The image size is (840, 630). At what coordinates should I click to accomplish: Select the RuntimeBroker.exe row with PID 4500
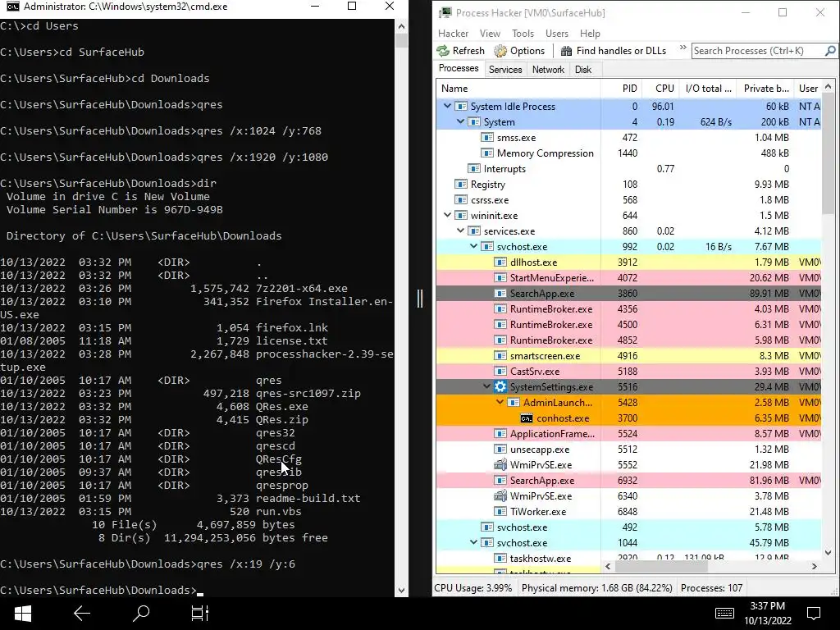click(x=628, y=325)
